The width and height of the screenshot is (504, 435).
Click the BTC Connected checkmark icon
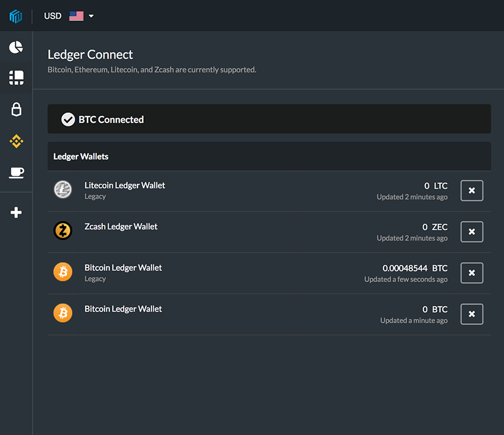click(68, 120)
